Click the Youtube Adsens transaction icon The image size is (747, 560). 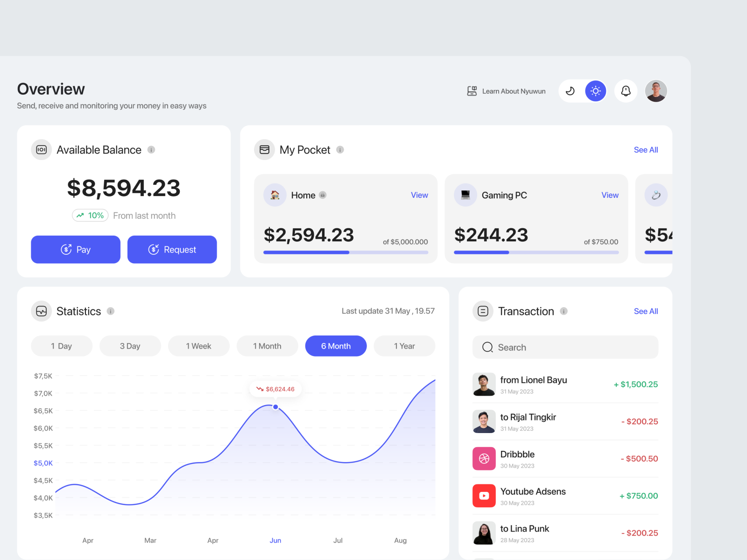pos(484,496)
